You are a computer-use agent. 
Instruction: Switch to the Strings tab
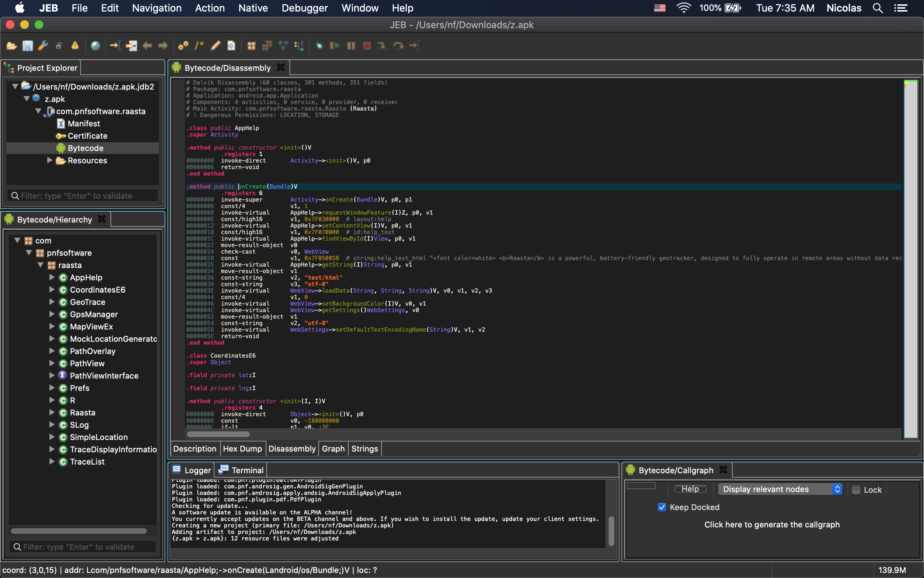coord(365,449)
